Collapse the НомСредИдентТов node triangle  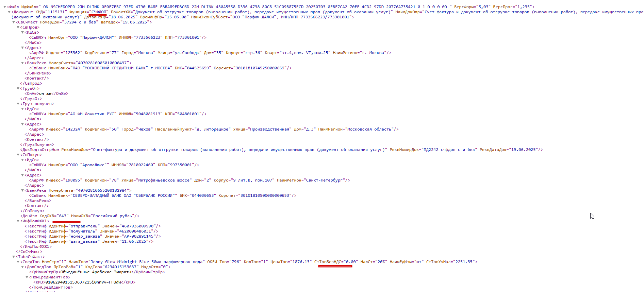27,277
